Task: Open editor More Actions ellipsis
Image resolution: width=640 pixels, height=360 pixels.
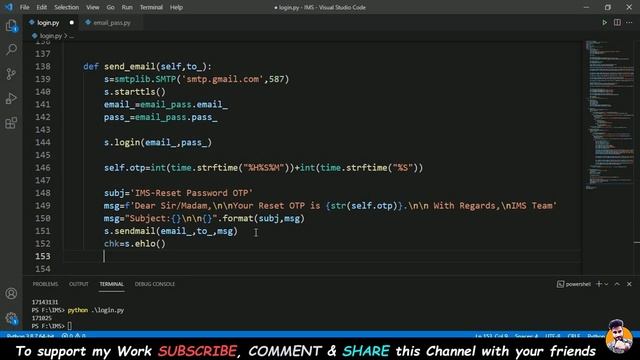Action: coord(629,22)
